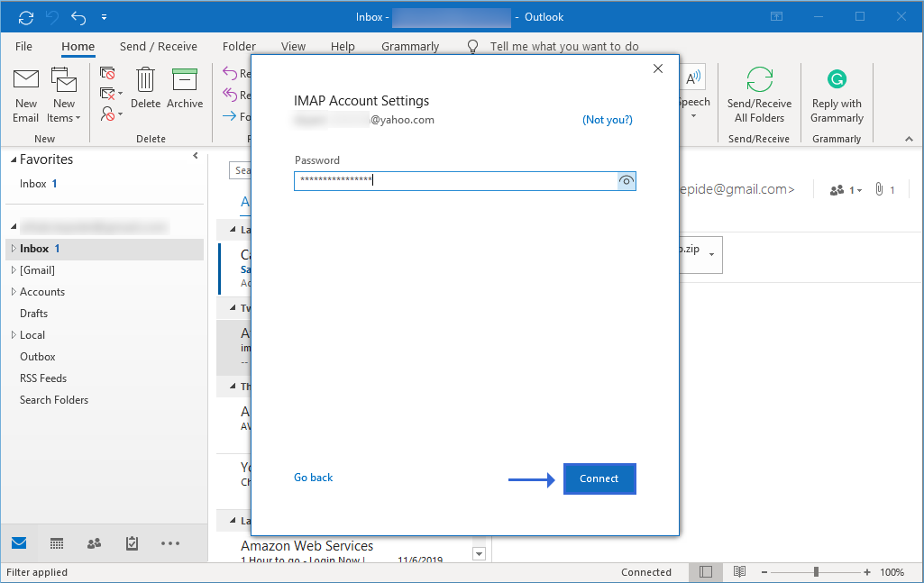Open the New Items menu

64,95
